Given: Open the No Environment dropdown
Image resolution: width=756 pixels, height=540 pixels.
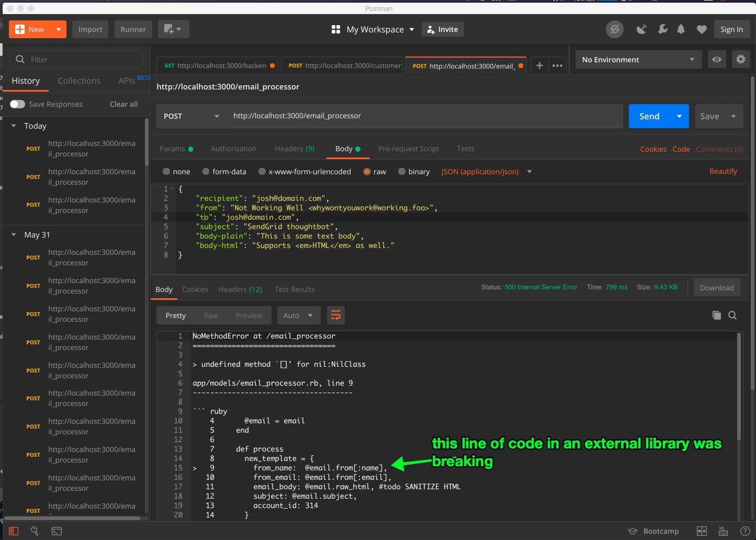Looking at the screenshot, I should pyautogui.click(x=638, y=60).
